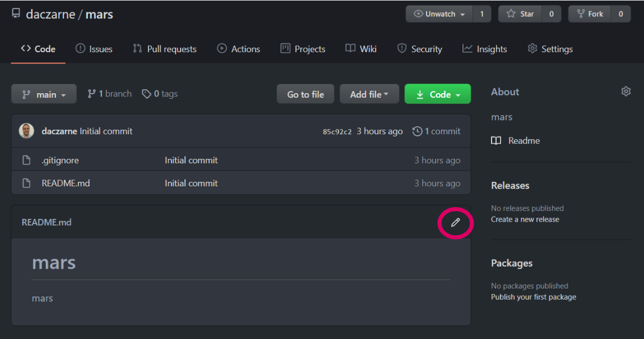Open About settings via the gear icon
644x339 pixels.
click(626, 91)
